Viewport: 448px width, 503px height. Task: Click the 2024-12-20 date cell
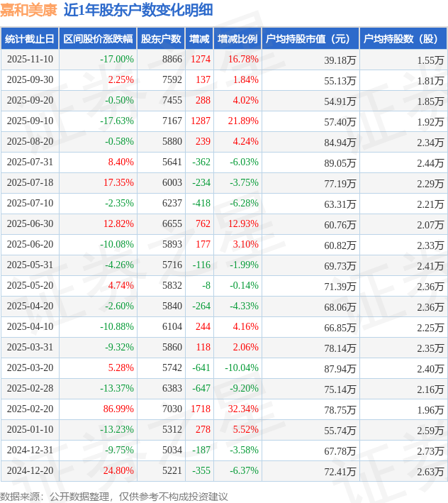coord(30,471)
